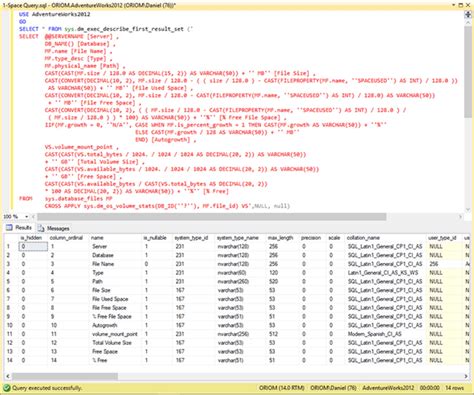Place cursor on '@@SERVERNAME [Server]' code line
Screen dimensions: 474x395
pos(81,36)
